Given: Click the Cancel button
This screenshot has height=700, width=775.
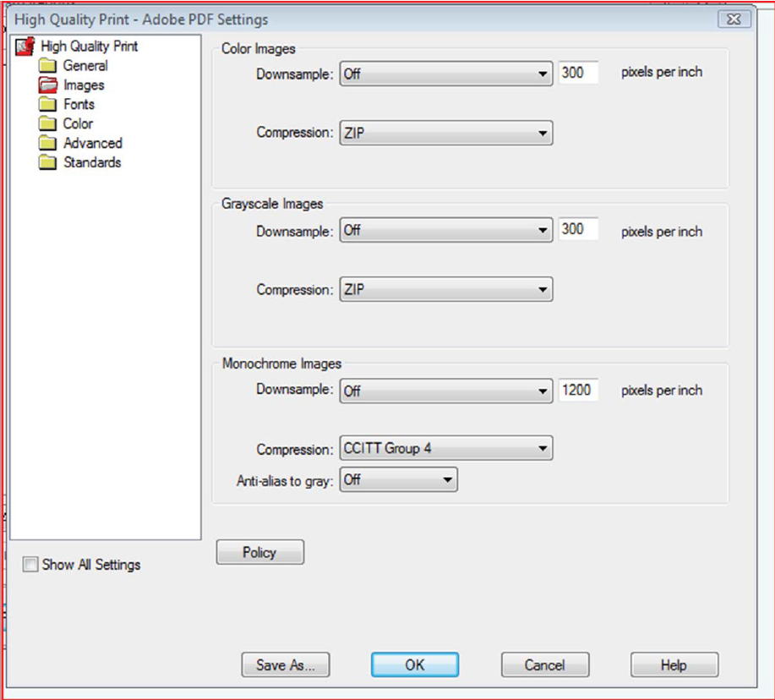Looking at the screenshot, I should coord(544,665).
